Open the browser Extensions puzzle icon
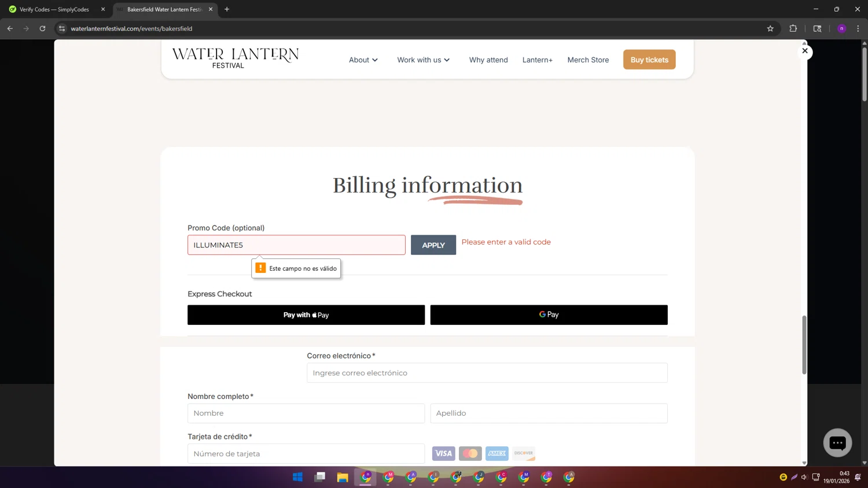This screenshot has height=488, width=868. point(793,28)
